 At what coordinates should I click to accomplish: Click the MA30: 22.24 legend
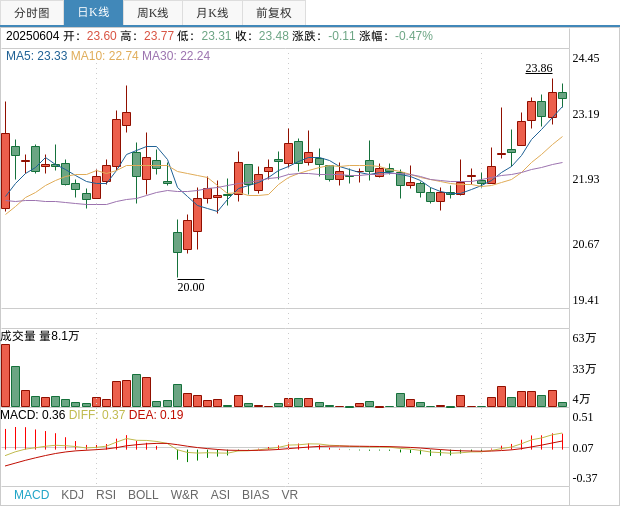(x=176, y=56)
